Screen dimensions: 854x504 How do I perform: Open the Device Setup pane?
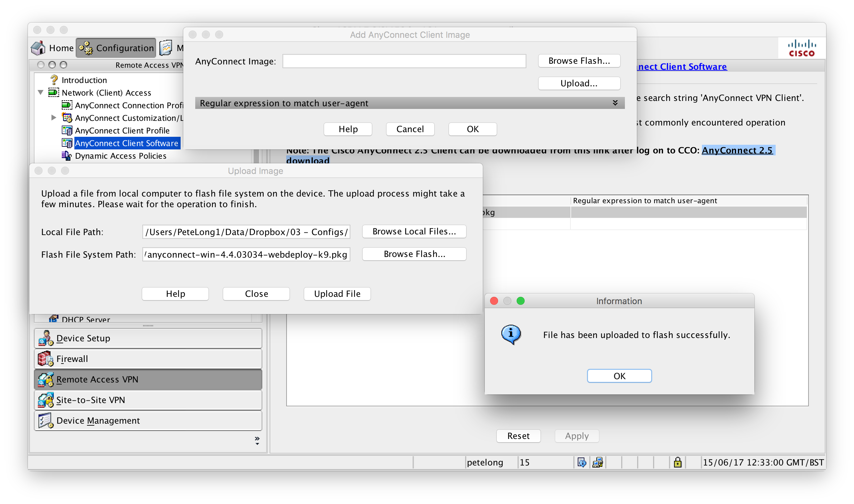[148, 338]
